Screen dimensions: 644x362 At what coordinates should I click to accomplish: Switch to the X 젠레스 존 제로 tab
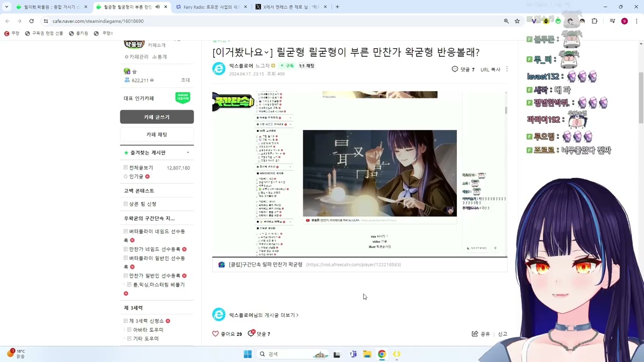(x=291, y=7)
